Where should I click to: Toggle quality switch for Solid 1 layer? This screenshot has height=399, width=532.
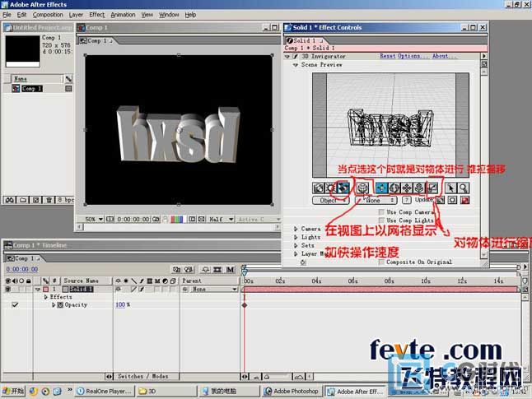coord(134,289)
